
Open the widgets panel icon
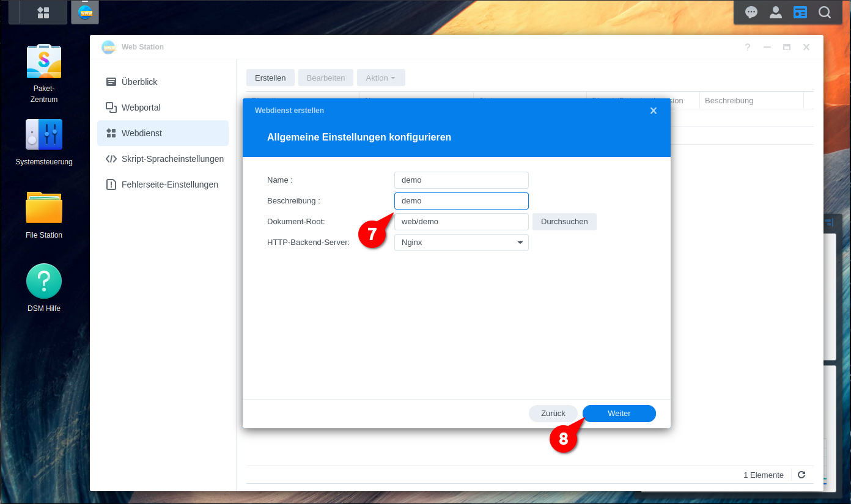(x=800, y=12)
